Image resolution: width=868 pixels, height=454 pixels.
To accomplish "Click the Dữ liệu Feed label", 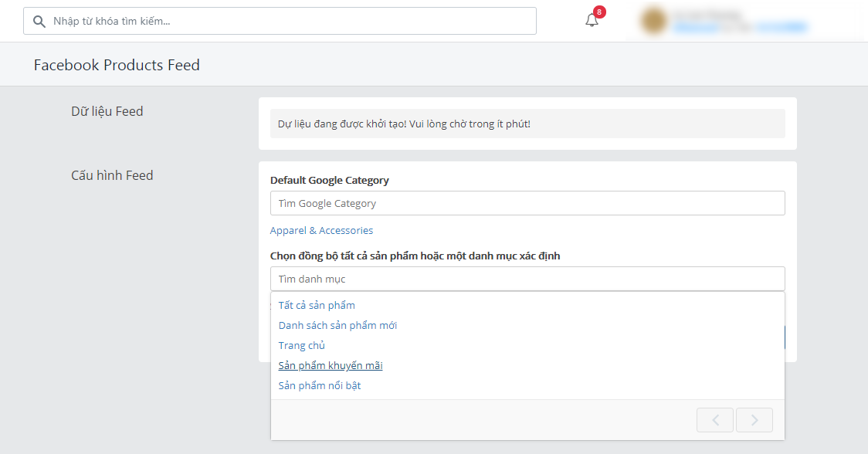I will 107,111.
